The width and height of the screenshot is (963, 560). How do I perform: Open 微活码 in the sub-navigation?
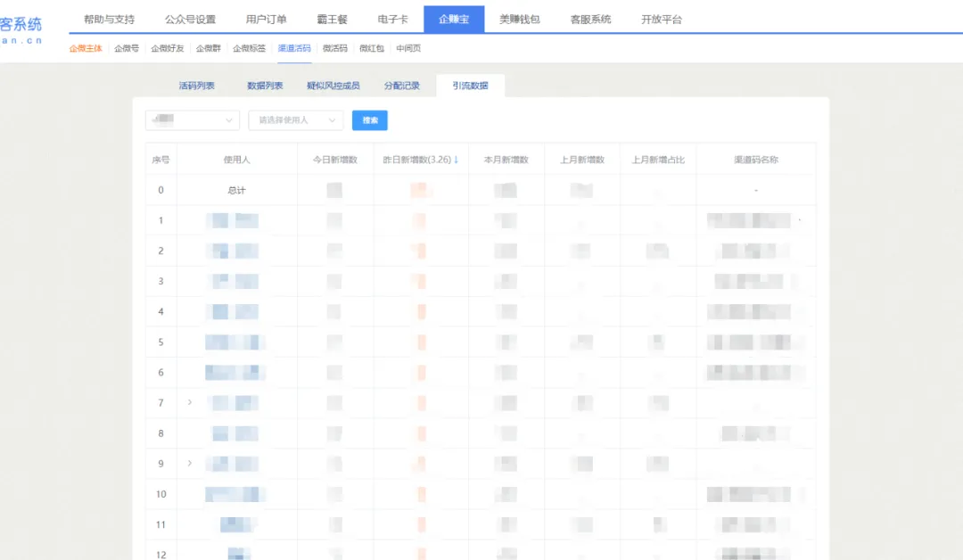tap(335, 48)
